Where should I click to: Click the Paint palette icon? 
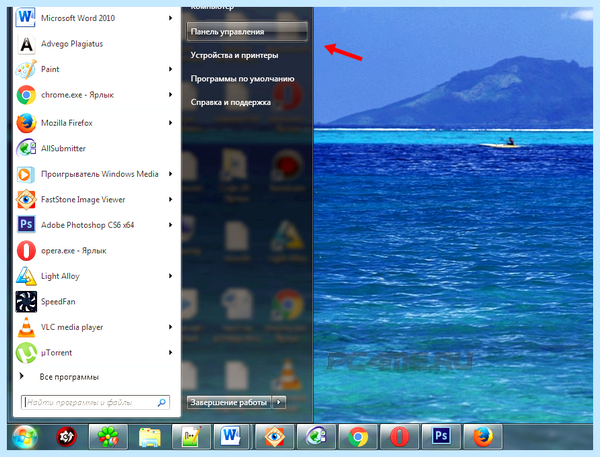click(x=26, y=70)
